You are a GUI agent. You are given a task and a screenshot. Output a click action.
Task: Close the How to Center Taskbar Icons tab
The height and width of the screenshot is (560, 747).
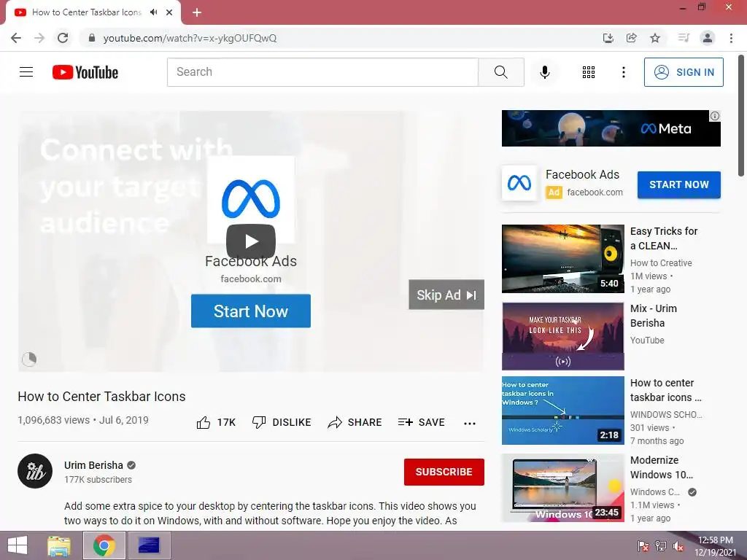point(169,12)
